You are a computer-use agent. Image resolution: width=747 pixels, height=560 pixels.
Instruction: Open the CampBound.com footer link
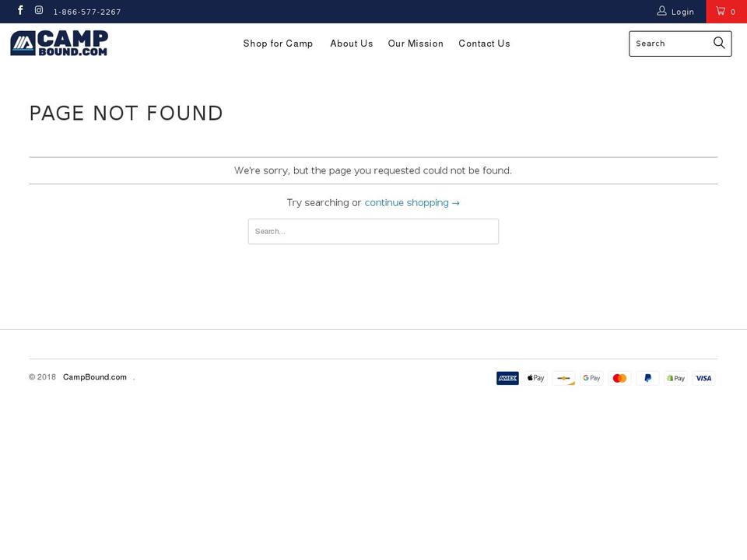click(x=95, y=377)
